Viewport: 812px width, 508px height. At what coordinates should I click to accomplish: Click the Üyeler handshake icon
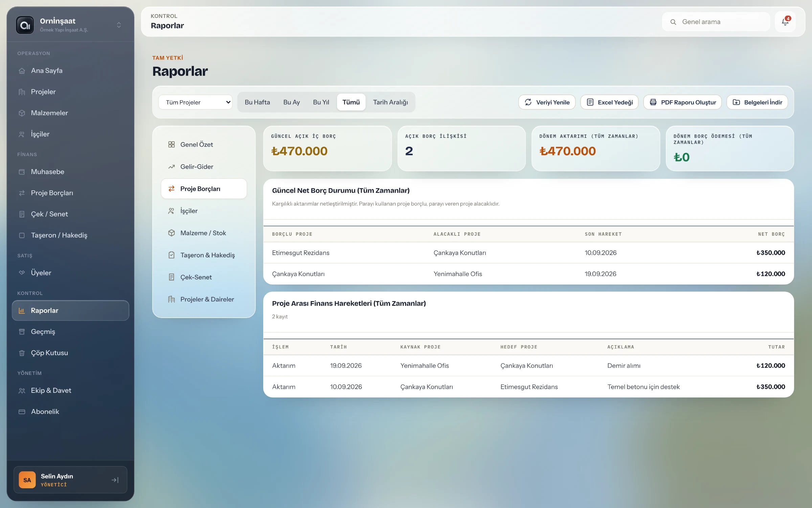coord(22,273)
